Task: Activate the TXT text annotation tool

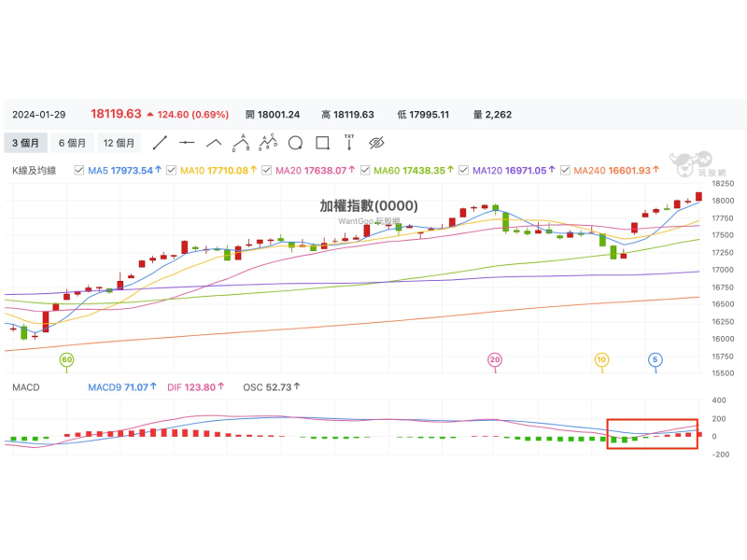Action: click(x=349, y=143)
